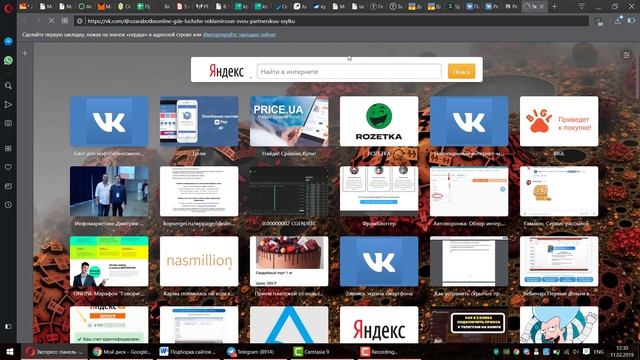Viewport: 640px width, 360px height.
Task: Open the sidebar news feed arrow icon
Action: (8, 104)
